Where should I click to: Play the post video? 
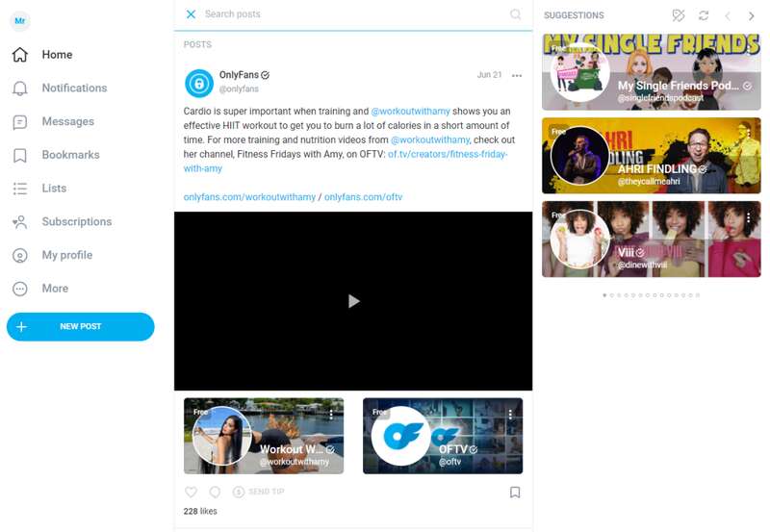click(353, 301)
